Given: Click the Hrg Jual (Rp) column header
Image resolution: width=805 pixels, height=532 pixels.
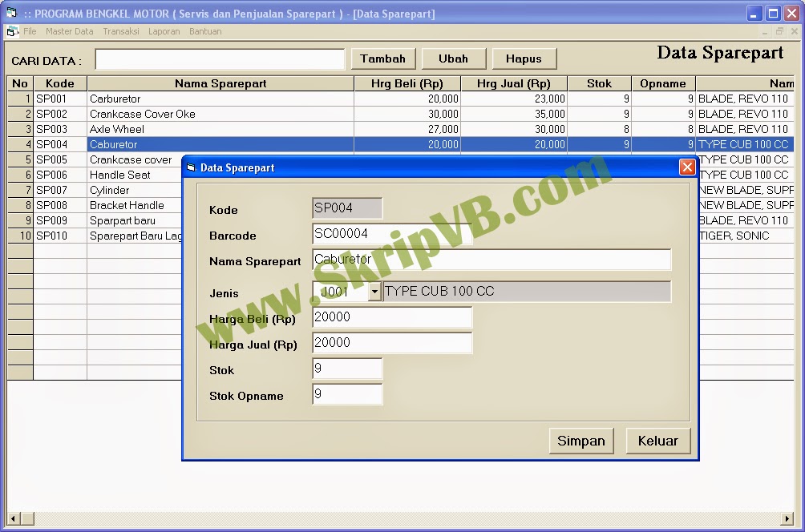Looking at the screenshot, I should (514, 83).
